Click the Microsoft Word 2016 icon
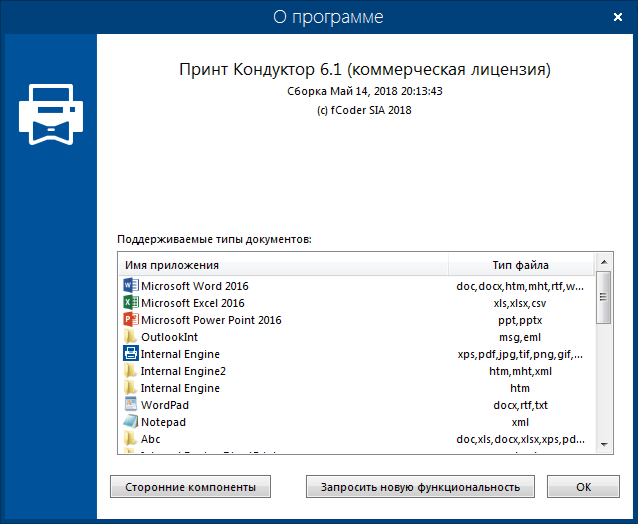 pyautogui.click(x=130, y=286)
